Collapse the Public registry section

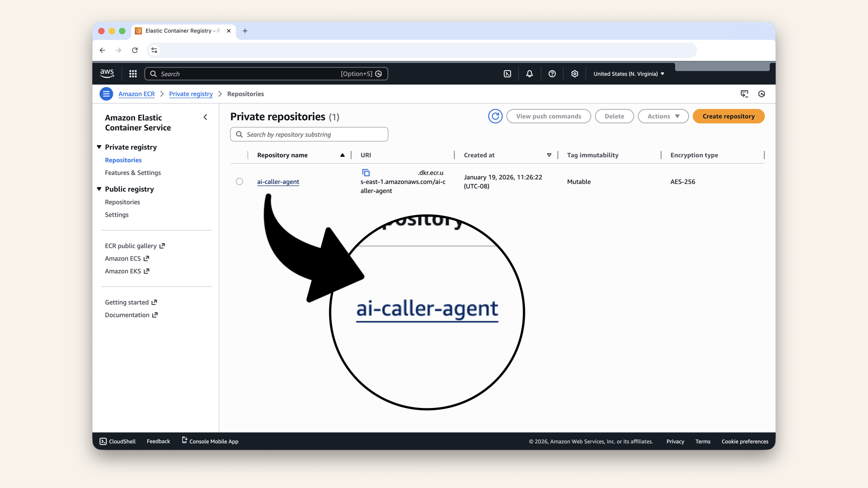tap(99, 189)
